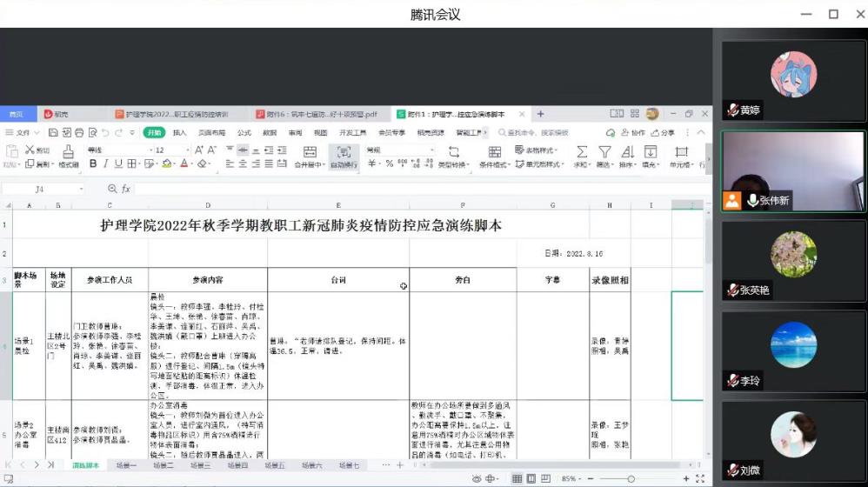Open the cell name box dropdown for J4
The width and height of the screenshot is (868, 487).
(82, 189)
